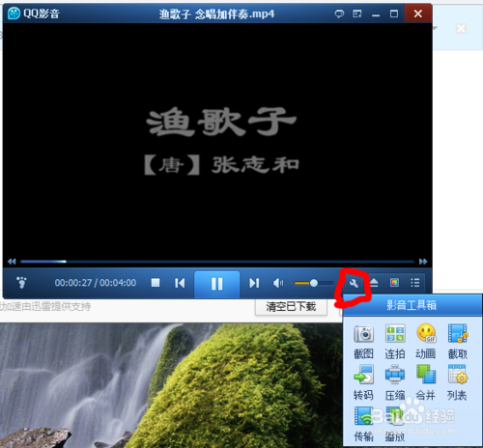Open the 转码 transcode tool

tap(363, 383)
